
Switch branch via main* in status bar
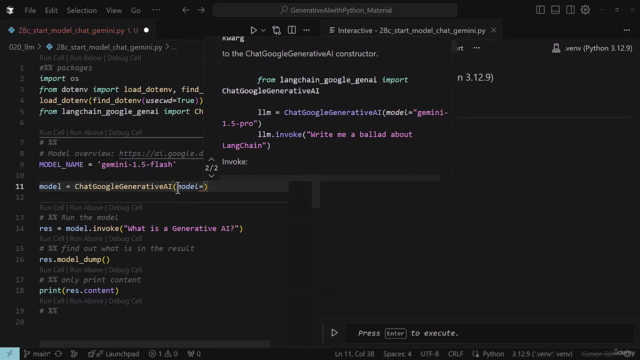point(37,354)
